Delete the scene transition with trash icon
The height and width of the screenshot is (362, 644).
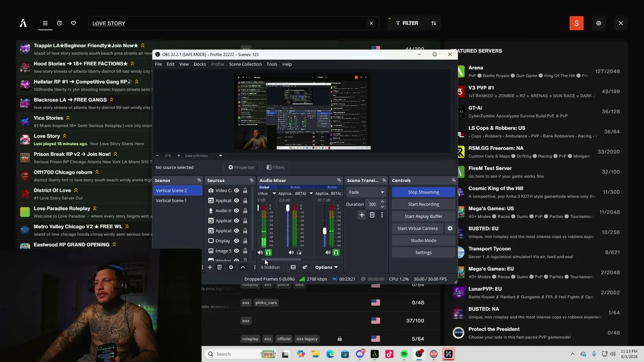click(372, 215)
